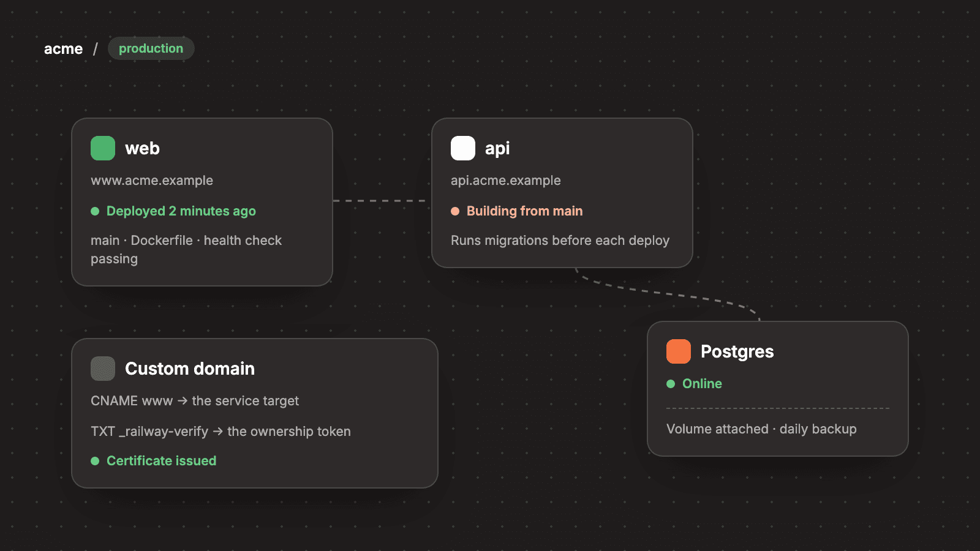Click the white api service icon

click(x=463, y=148)
